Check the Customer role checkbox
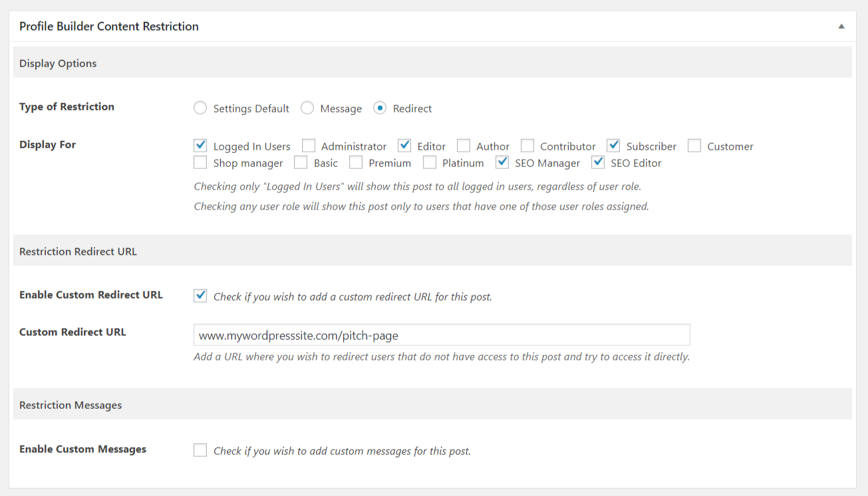Image resolution: width=868 pixels, height=496 pixels. click(x=694, y=145)
